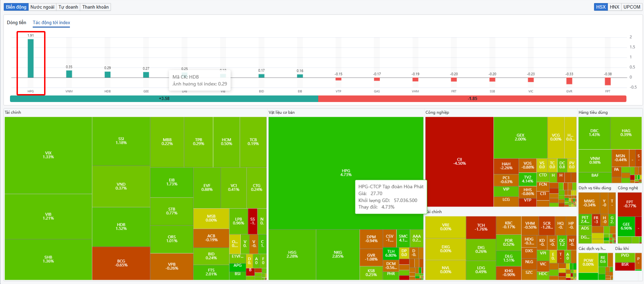Viewport: 644px width, 284px height.
Task: Open the FTS 2.01% treemap cell
Action: point(211,272)
